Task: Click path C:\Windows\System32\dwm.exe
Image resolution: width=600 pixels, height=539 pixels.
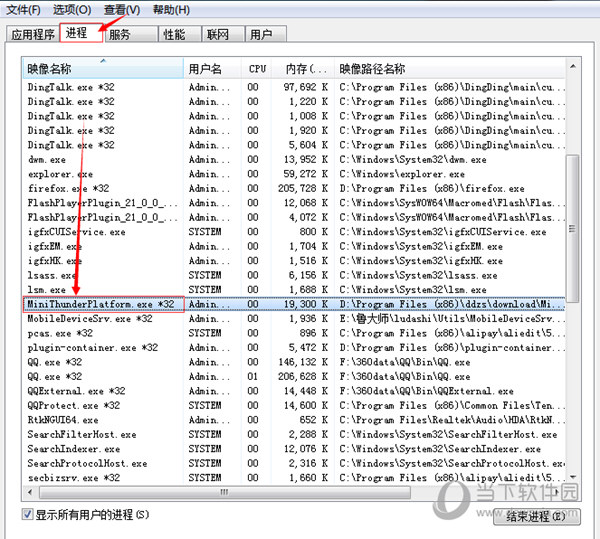Action: [x=413, y=160]
